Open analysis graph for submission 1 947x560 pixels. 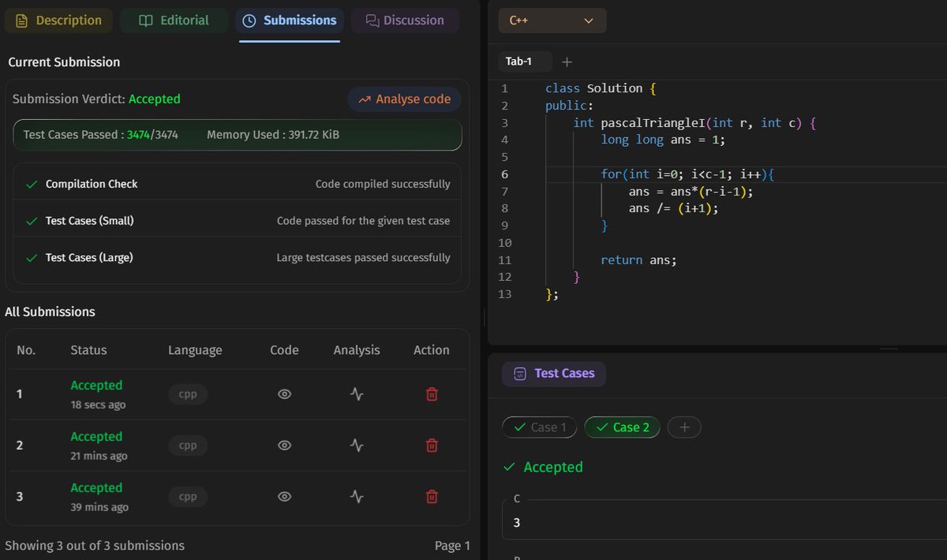357,394
